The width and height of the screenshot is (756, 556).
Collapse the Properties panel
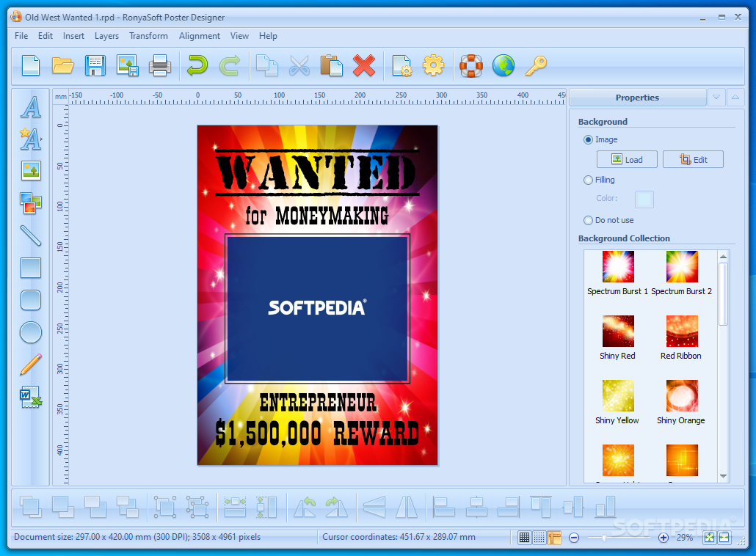click(x=735, y=97)
